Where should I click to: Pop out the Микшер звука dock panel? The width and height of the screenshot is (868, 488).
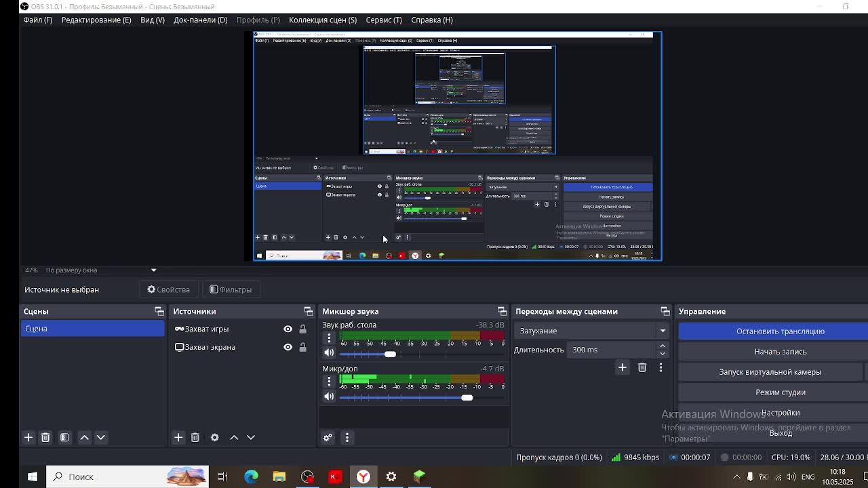pos(502,311)
